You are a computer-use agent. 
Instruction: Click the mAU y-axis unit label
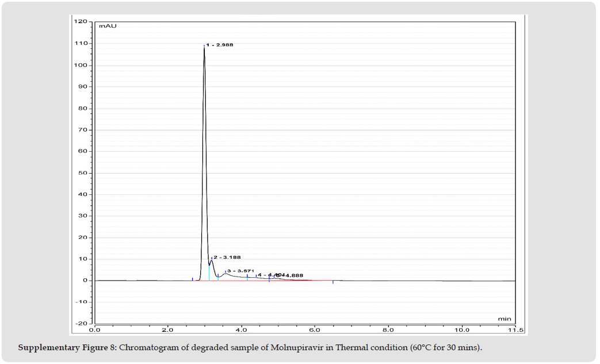(x=106, y=26)
